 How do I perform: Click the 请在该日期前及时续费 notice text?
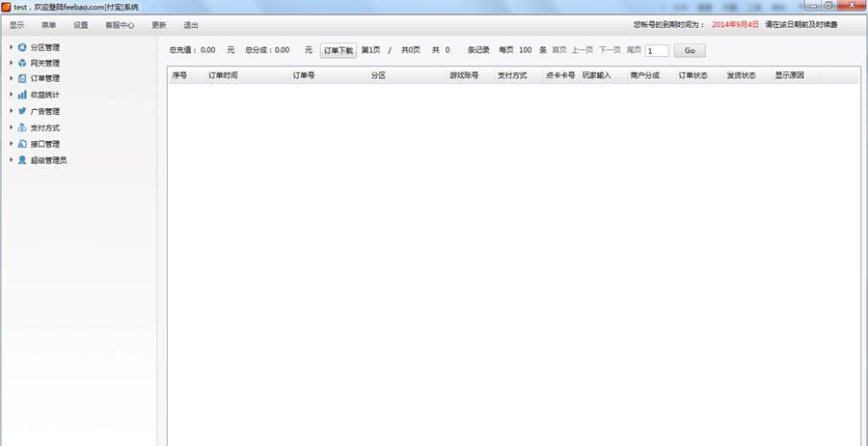[801, 25]
